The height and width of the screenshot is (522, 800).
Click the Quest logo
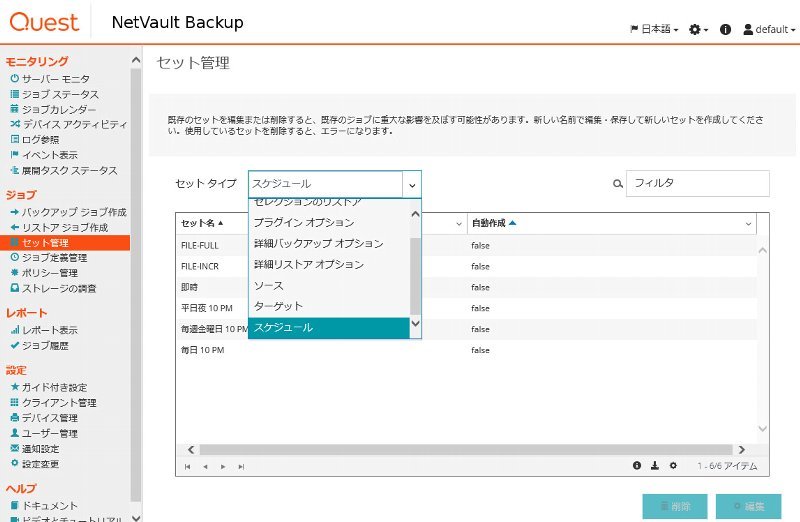coord(44,22)
